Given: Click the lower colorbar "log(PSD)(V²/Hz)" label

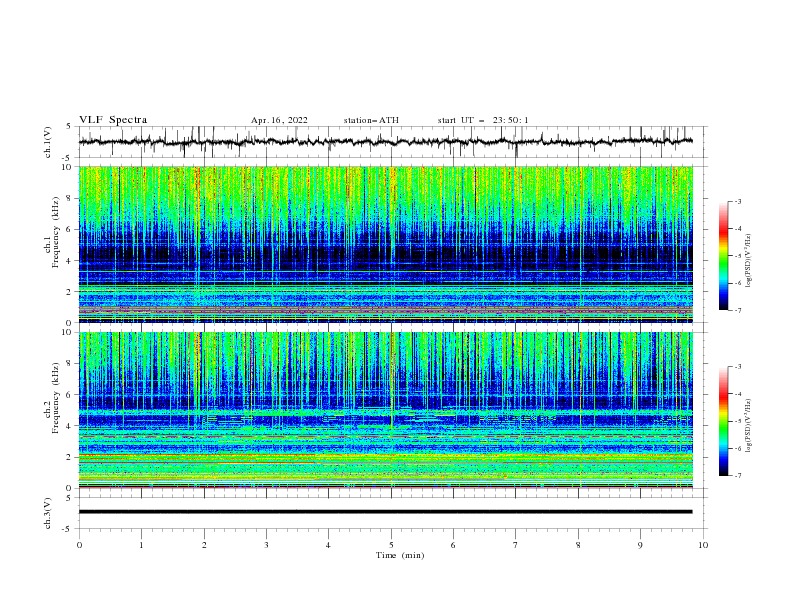Looking at the screenshot, I should coord(749,426).
